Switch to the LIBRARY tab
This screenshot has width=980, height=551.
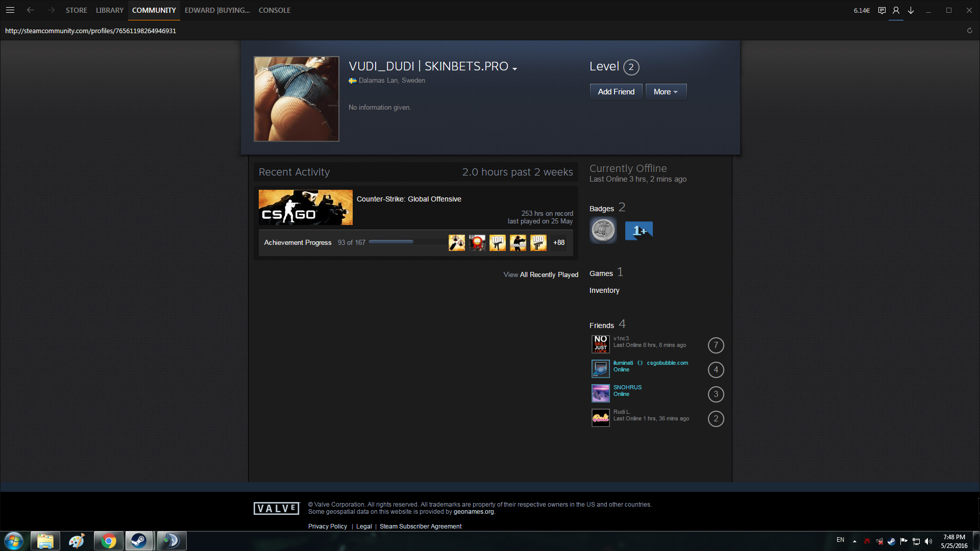109,10
